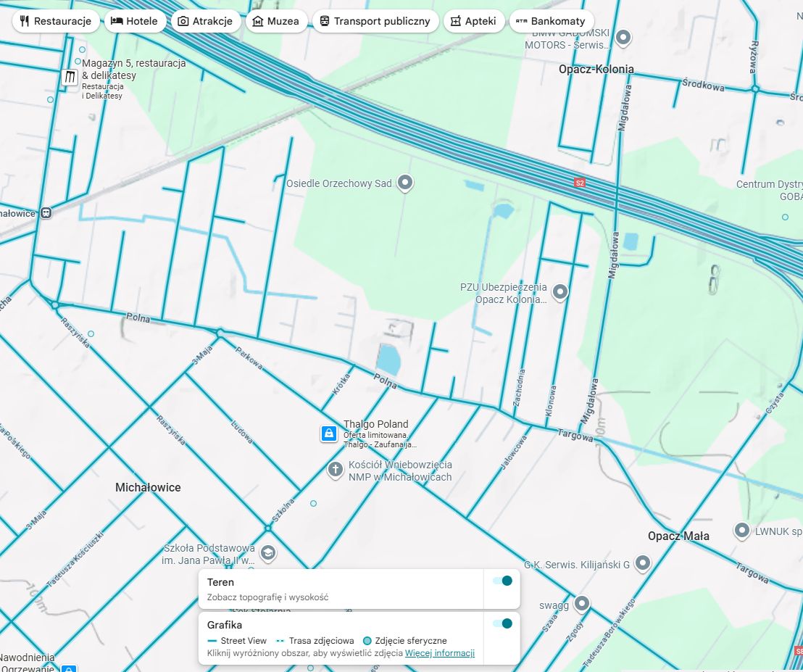Viewport: 803px width, 672px height.
Task: Click the LWNUK photo sphere icon
Action: point(741,531)
